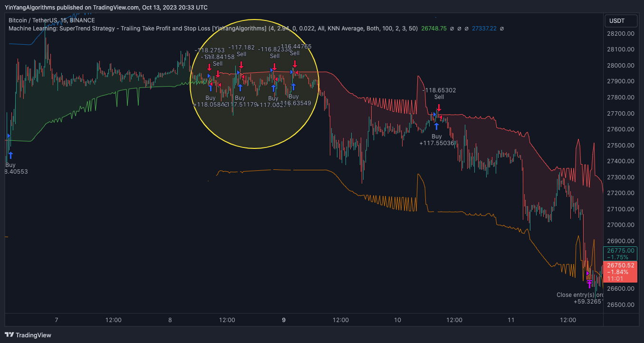The width and height of the screenshot is (644, 343).
Task: Click the 26900.00 price axis label
Action: (x=621, y=241)
